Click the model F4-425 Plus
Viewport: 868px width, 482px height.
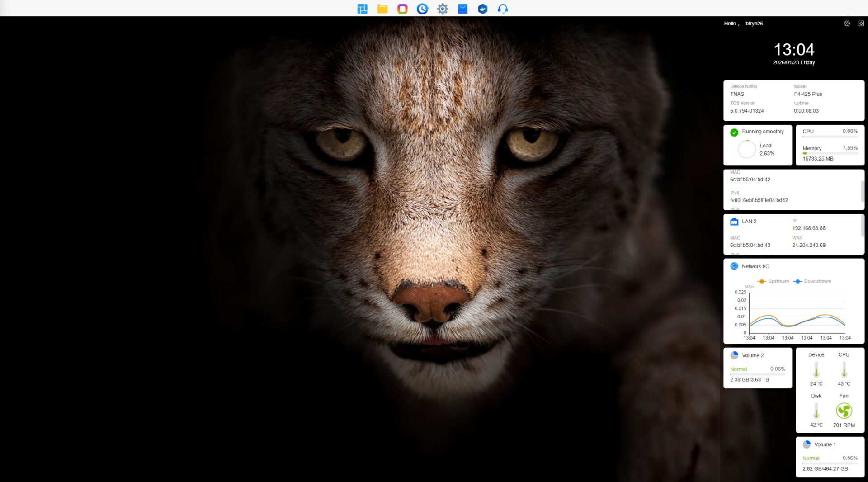tap(808, 94)
